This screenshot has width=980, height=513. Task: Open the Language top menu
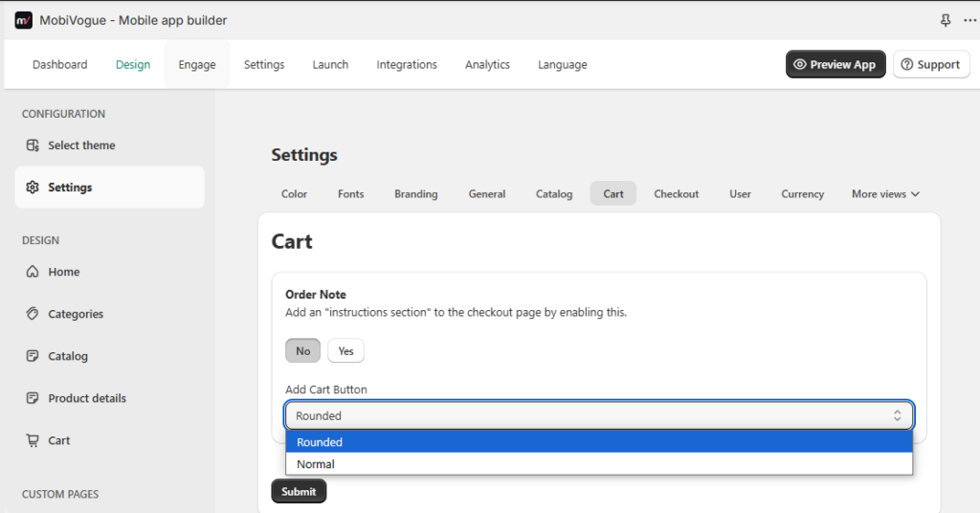pos(563,64)
